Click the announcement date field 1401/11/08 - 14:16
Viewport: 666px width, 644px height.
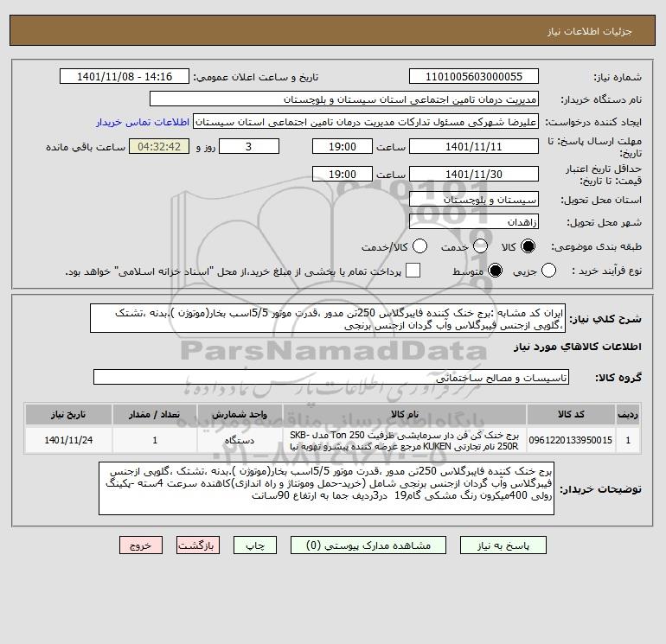click(125, 76)
